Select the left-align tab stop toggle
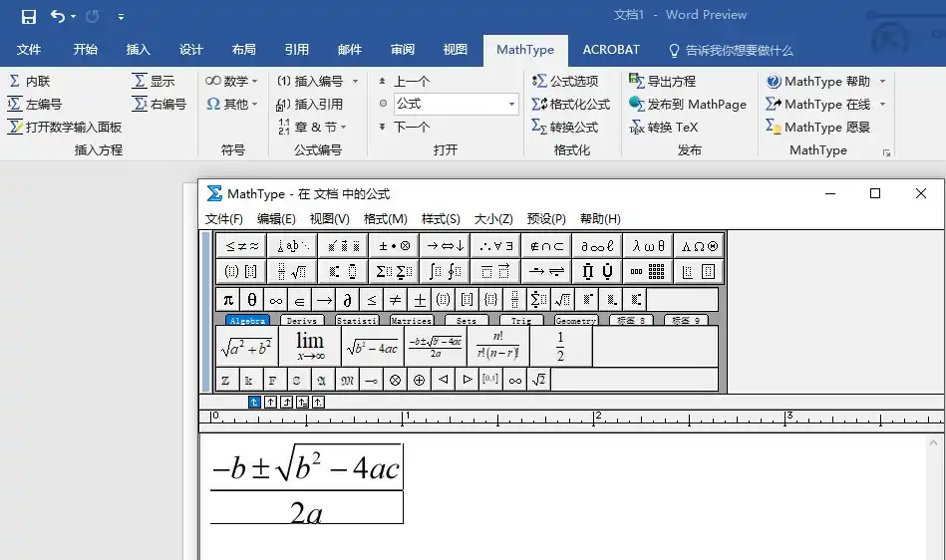The image size is (946, 560). click(x=254, y=403)
